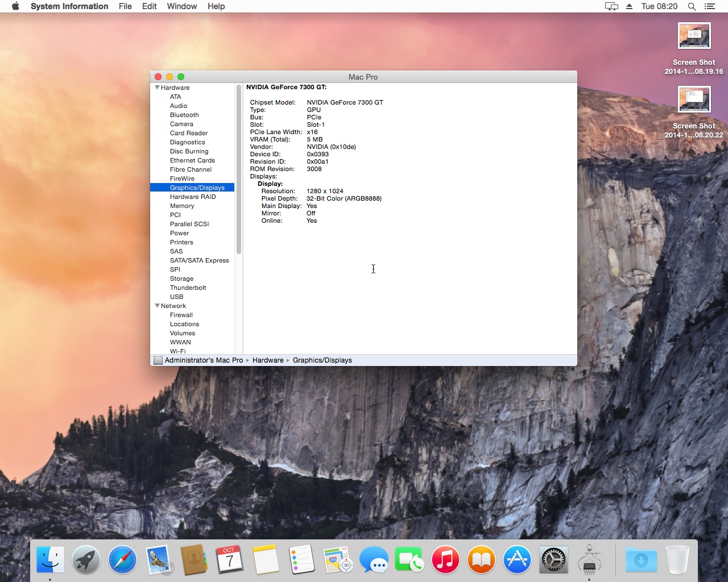Open Spotlight search magnifier in menu bar
The width and height of the screenshot is (728, 582).
pos(692,6)
